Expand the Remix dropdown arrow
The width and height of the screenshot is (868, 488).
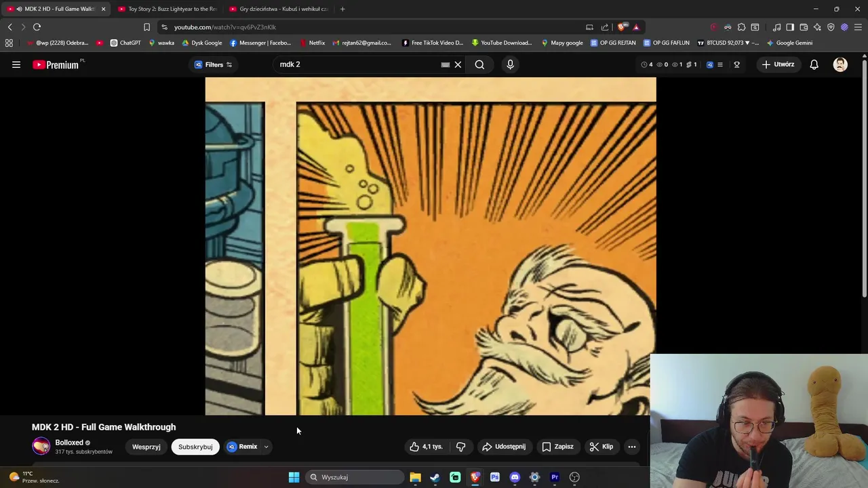[266, 447]
